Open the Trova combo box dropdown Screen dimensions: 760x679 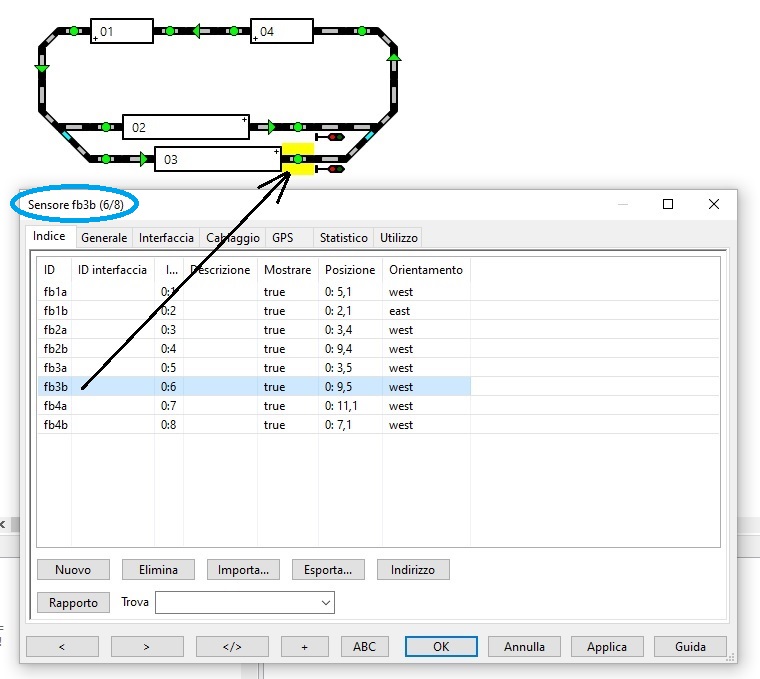[325, 603]
